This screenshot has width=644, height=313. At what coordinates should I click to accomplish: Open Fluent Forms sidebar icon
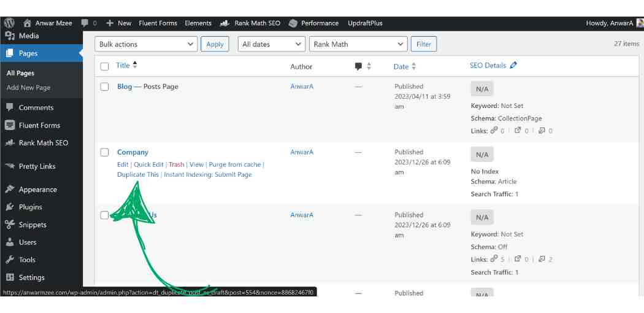9,125
